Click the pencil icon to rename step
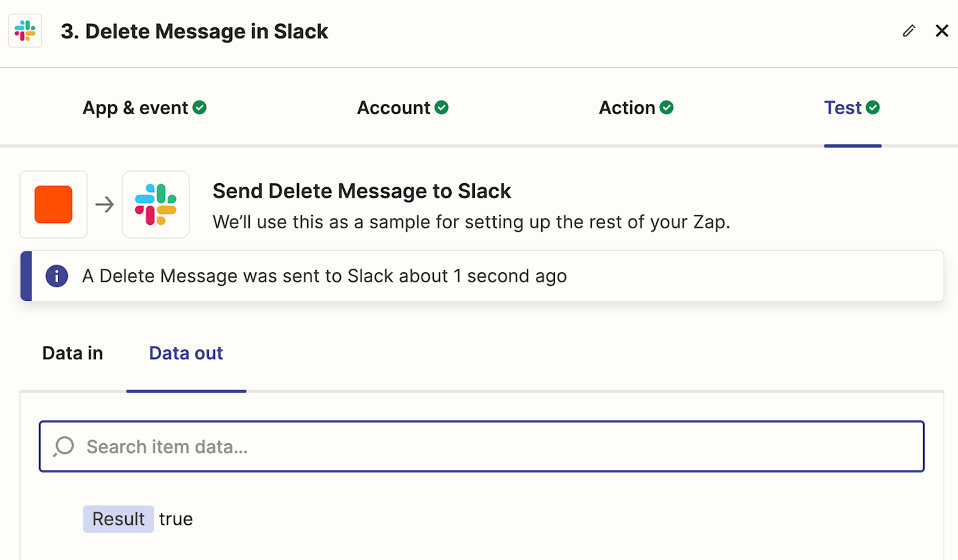Viewport: 958px width, 560px height. click(x=909, y=31)
